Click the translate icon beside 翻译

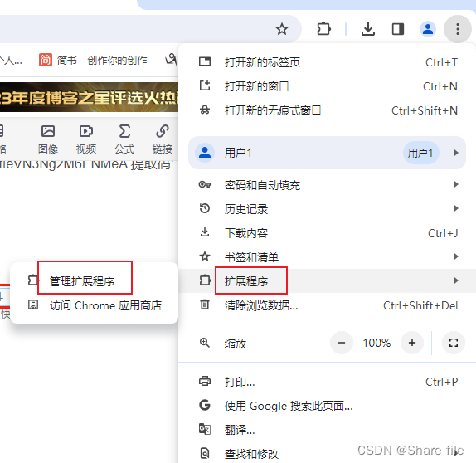pos(205,429)
